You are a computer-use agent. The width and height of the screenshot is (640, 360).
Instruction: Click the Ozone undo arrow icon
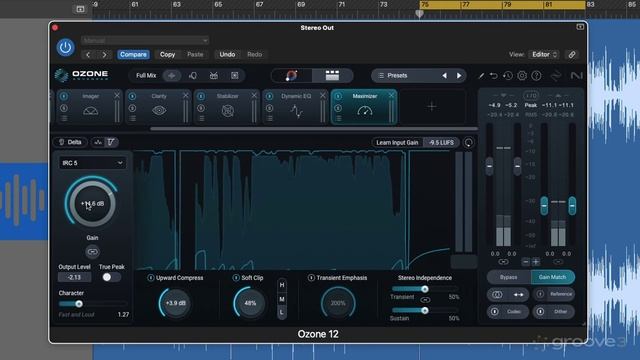(494, 76)
